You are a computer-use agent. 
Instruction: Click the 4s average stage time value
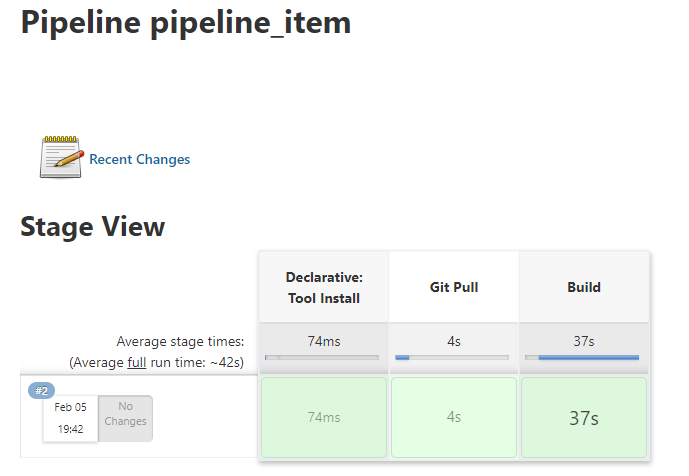454,341
